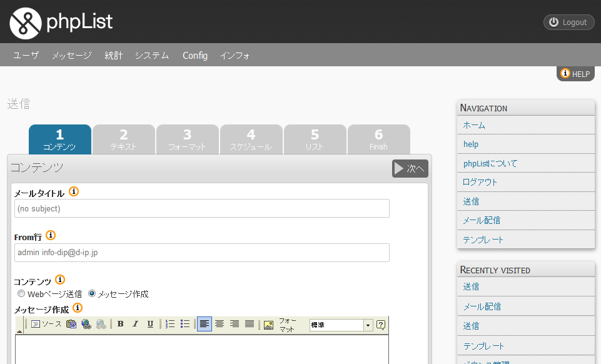Click the insert image icon
This screenshot has width=601, height=364.
(268, 325)
